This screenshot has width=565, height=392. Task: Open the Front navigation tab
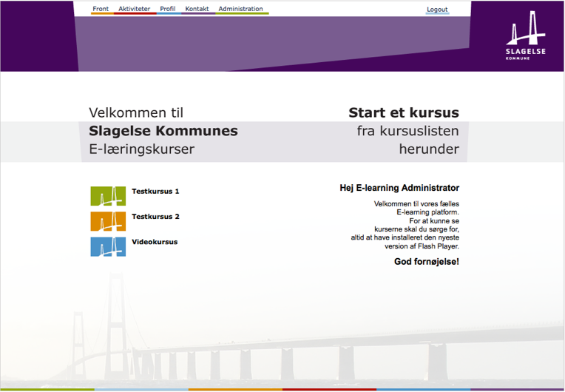pos(101,9)
